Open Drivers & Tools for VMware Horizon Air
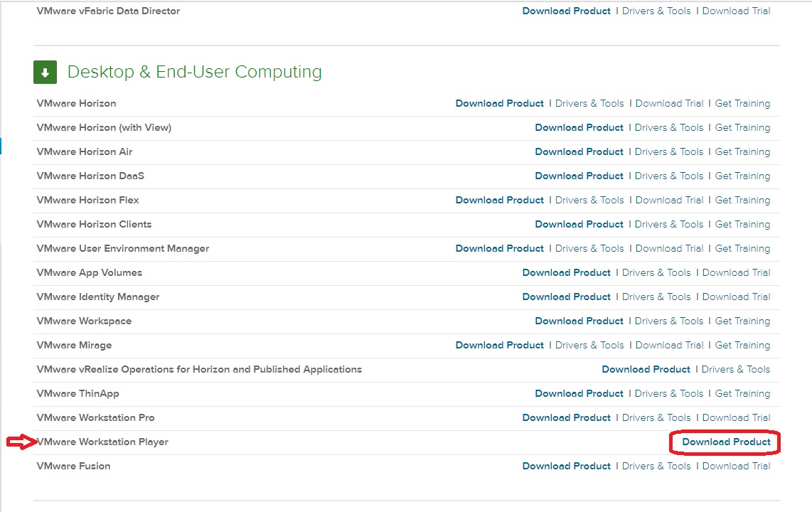This screenshot has height=512, width=812. (x=669, y=151)
